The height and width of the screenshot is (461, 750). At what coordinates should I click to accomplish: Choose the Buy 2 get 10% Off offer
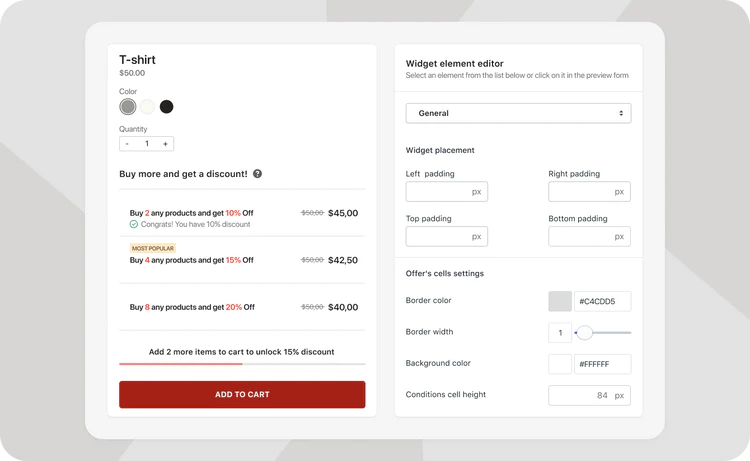point(242,213)
